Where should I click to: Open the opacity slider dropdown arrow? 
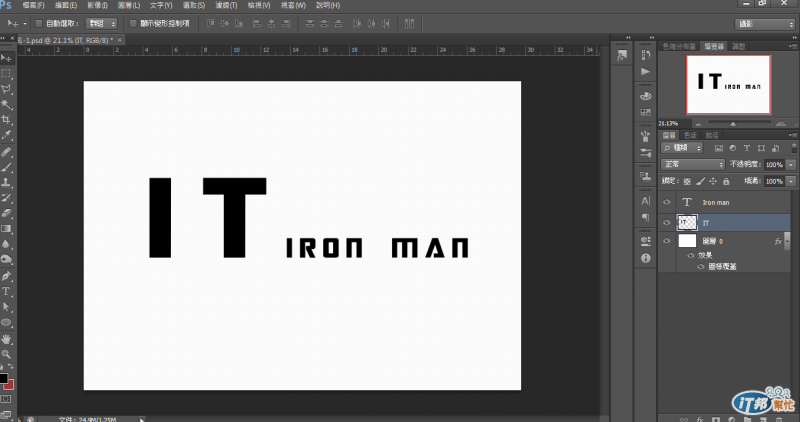791,164
